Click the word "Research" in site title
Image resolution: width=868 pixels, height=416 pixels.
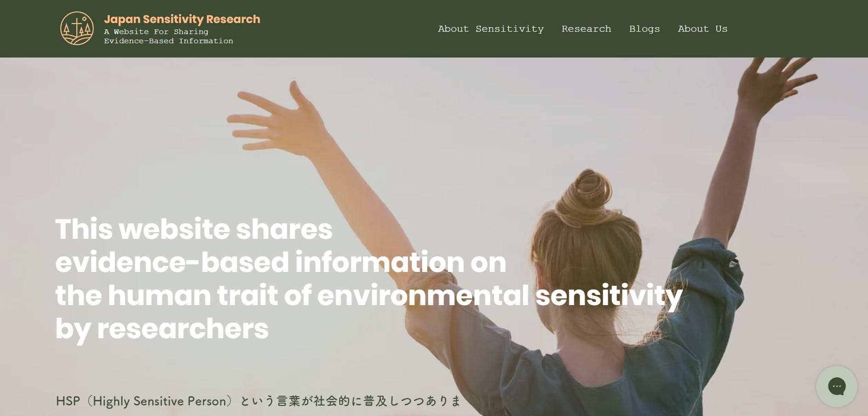point(233,19)
